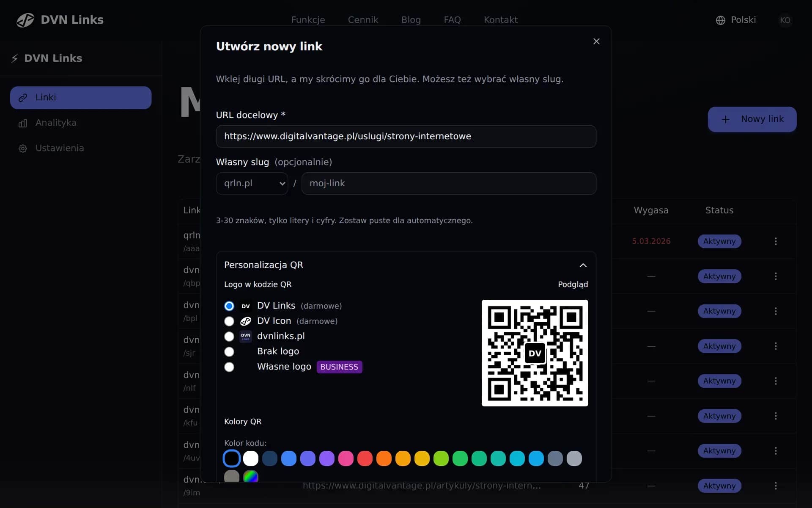This screenshot has width=812, height=508.
Task: Open the three-dot menu for the /bpl row
Action: pyautogui.click(x=776, y=311)
